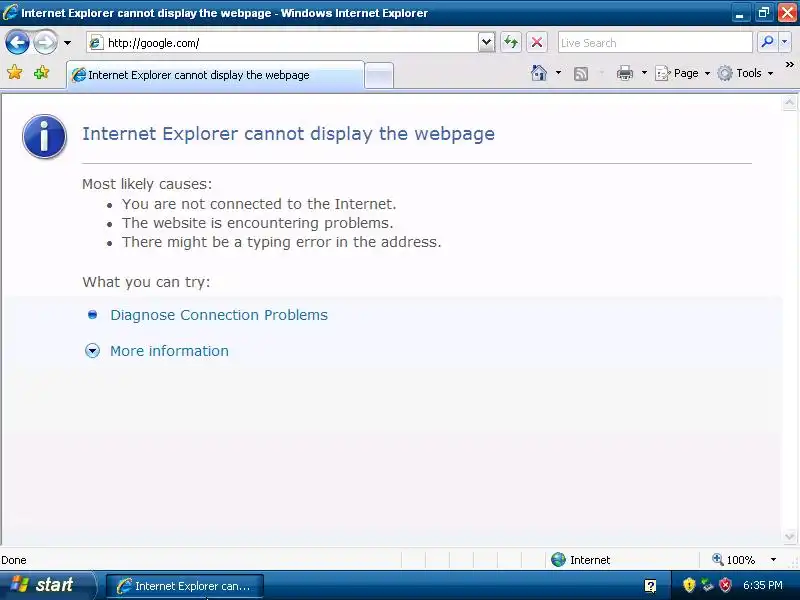Open the recent pages dropdown arrow
The image size is (800, 600).
click(67, 43)
